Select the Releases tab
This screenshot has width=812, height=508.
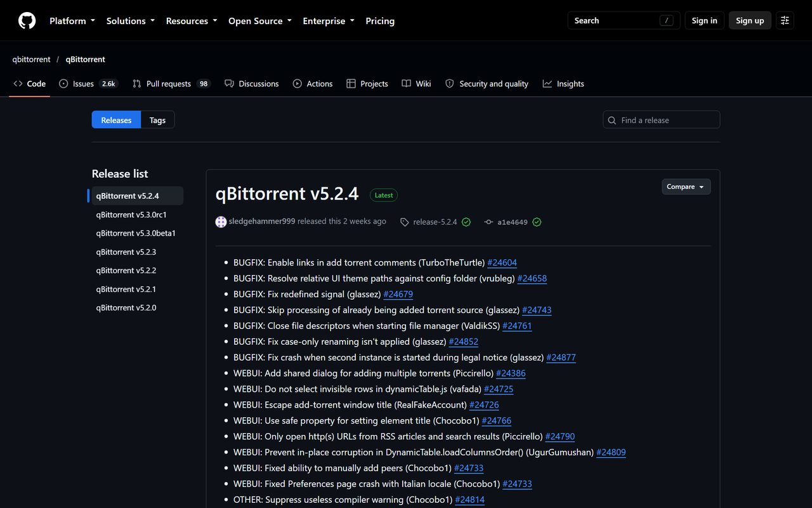(116, 120)
